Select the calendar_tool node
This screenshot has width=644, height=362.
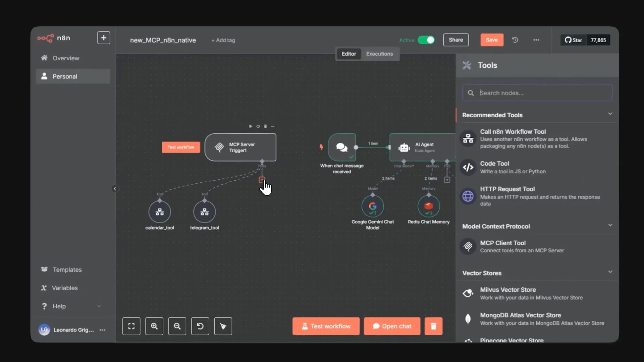click(x=160, y=212)
